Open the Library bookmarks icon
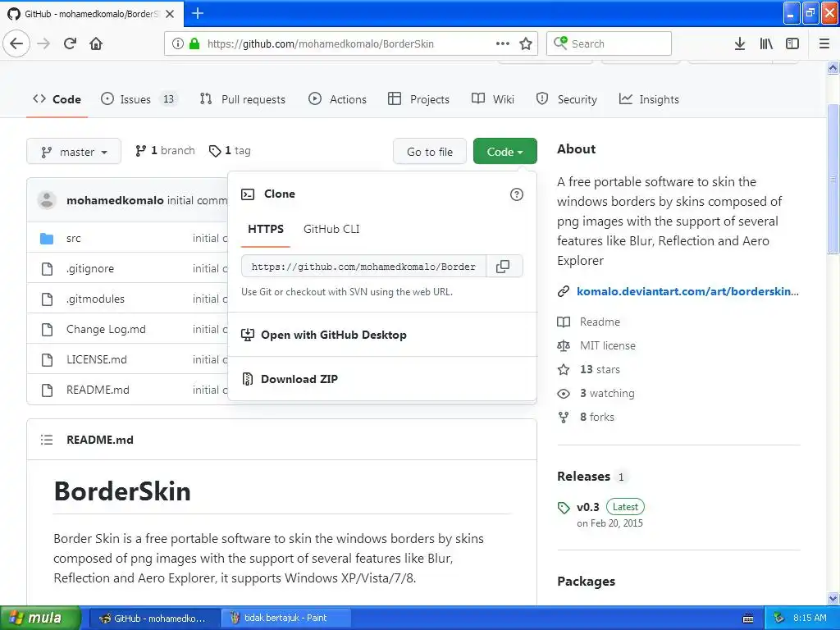This screenshot has width=840, height=630. (766, 43)
